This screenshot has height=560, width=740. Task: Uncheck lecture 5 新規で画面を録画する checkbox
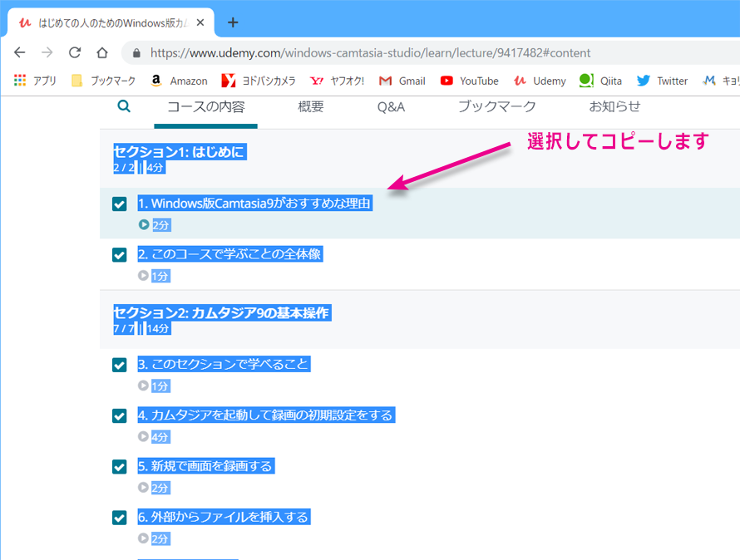pyautogui.click(x=120, y=467)
